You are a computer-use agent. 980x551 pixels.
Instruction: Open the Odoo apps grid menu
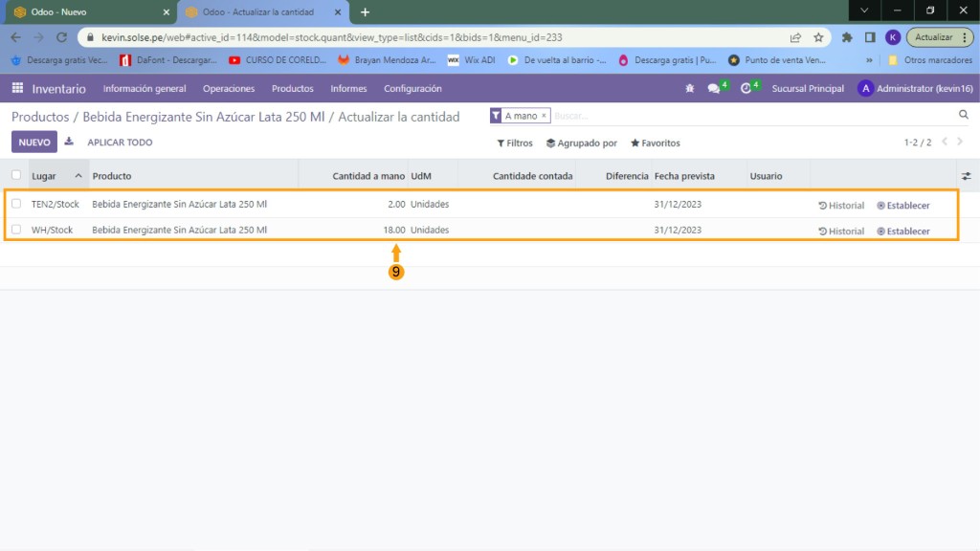click(x=17, y=88)
